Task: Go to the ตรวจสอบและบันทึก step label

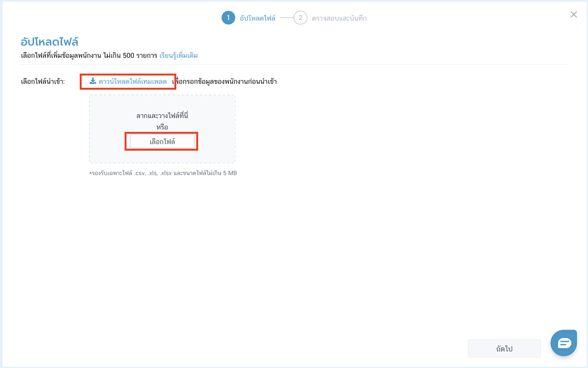Action: click(339, 18)
